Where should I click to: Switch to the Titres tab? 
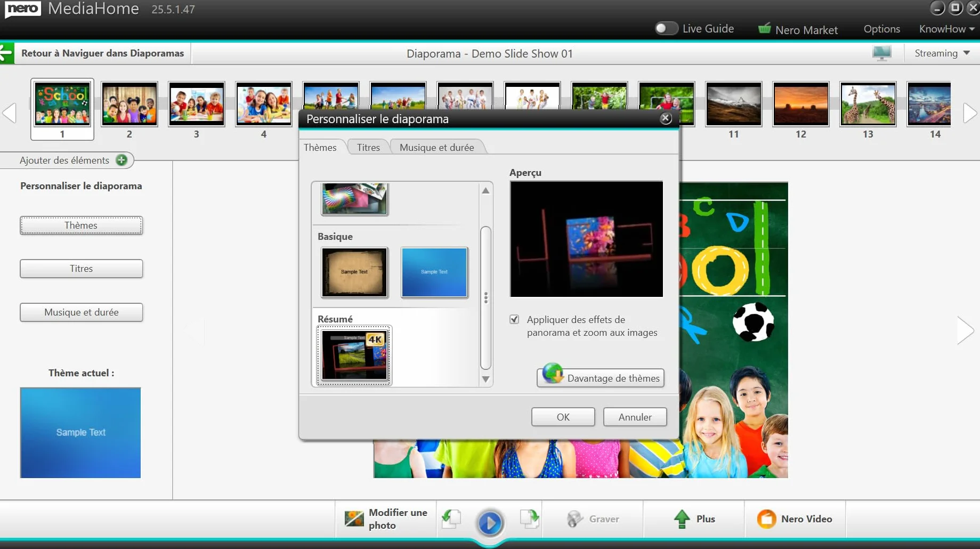coord(368,147)
